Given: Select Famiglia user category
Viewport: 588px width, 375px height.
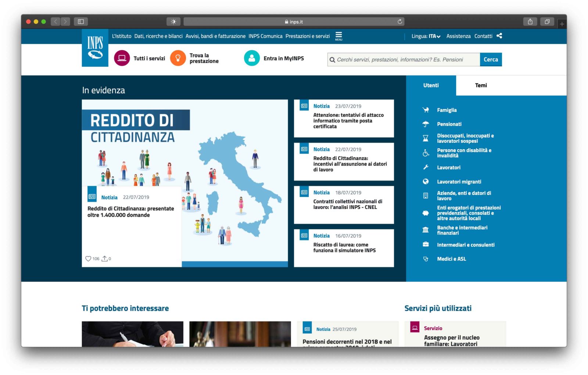Looking at the screenshot, I should point(447,110).
